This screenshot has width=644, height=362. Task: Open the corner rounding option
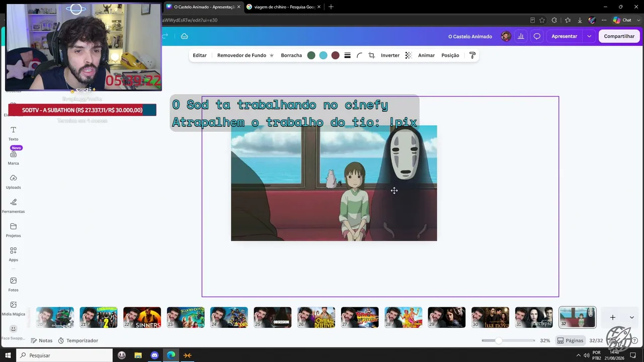tap(359, 55)
